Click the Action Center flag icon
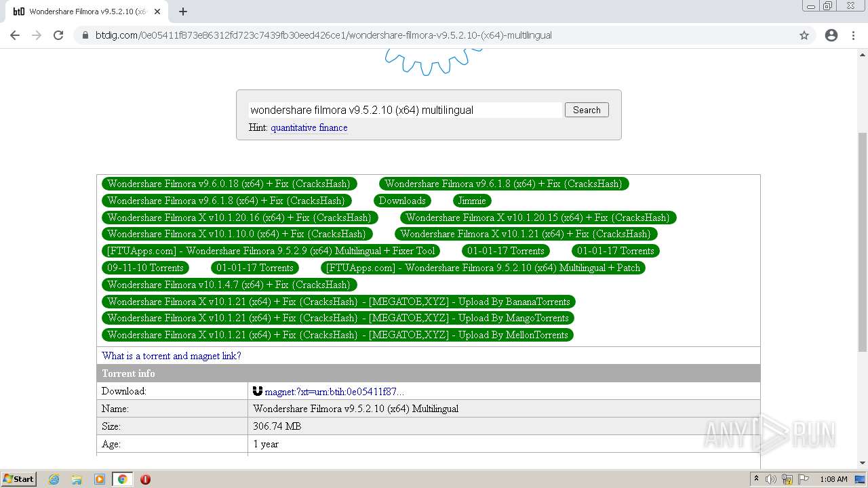The width and height of the screenshot is (868, 488). (804, 479)
